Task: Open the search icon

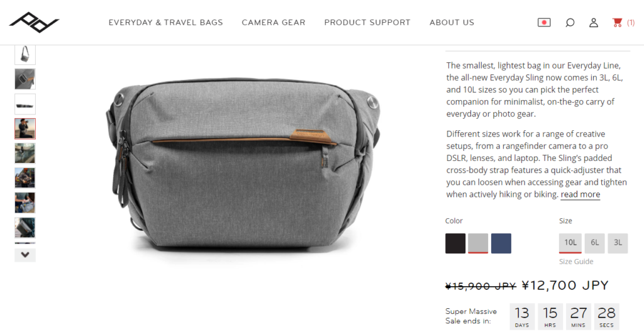Action: tap(570, 23)
